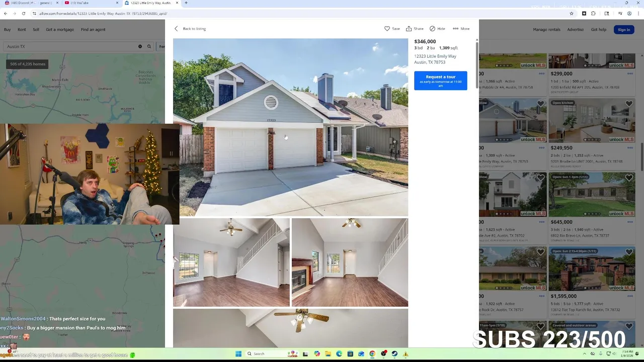This screenshot has width=644, height=362.
Task: Open the ceiling fan photo in the bottom row
Action: tap(290, 328)
